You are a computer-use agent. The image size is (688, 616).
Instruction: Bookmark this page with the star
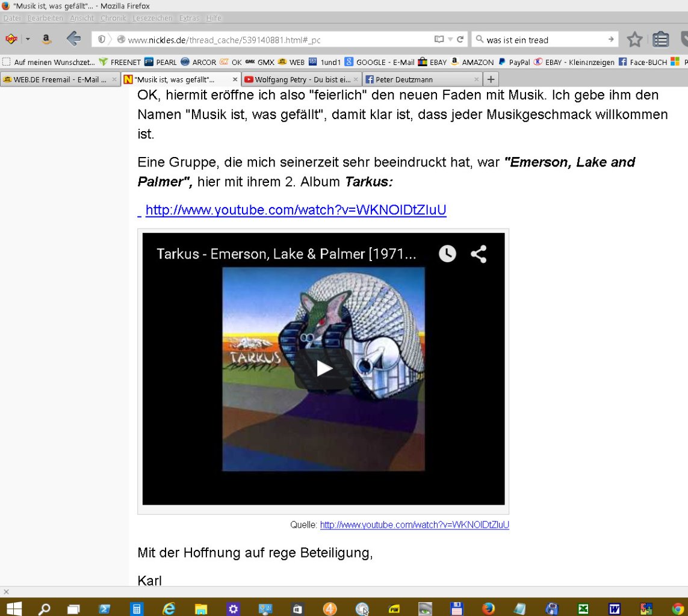point(634,40)
